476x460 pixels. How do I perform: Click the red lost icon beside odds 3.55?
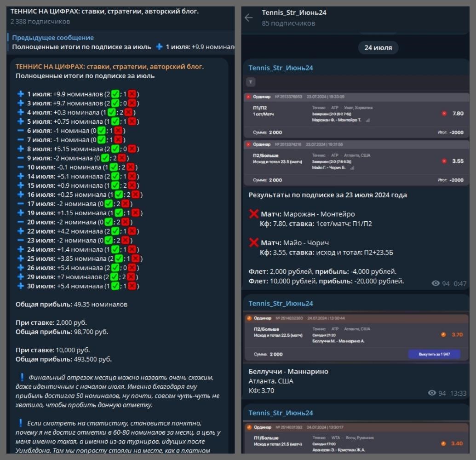pos(444,161)
